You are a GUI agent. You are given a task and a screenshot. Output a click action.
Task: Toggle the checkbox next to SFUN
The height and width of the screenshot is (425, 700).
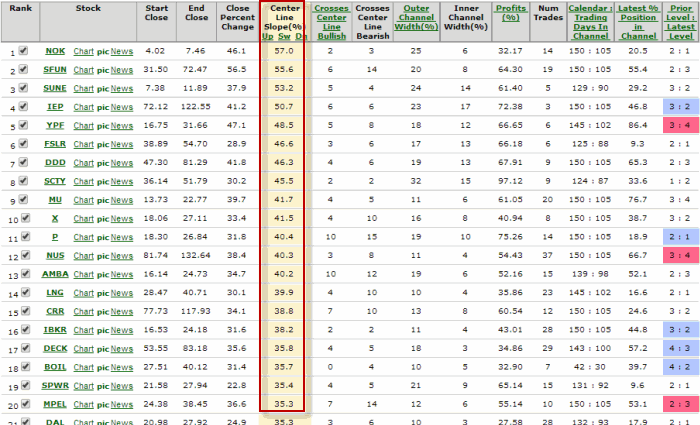pos(23,69)
